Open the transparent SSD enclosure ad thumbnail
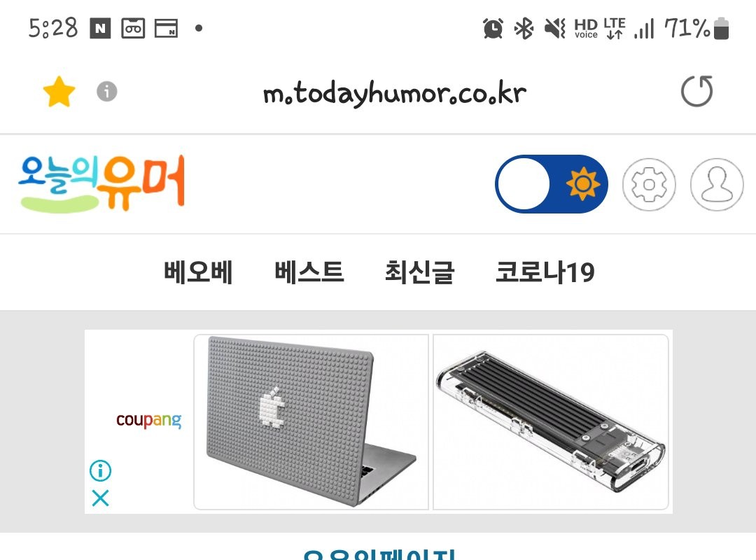The height and width of the screenshot is (560, 756). tap(551, 422)
